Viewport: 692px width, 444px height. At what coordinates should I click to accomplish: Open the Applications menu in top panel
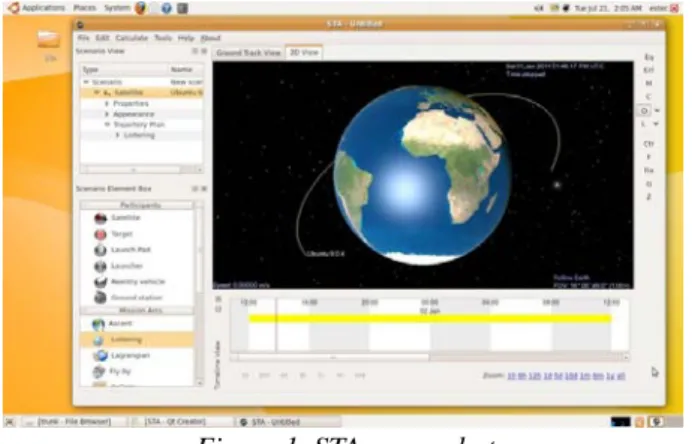[x=38, y=8]
